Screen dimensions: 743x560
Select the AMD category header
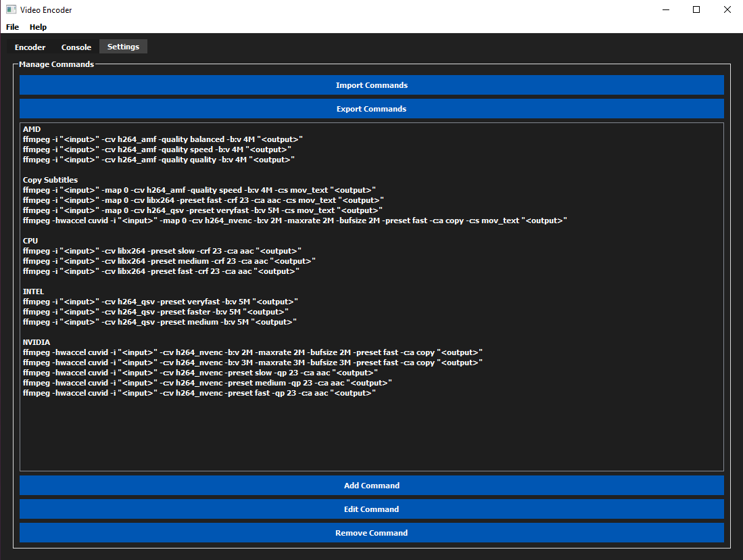[x=32, y=129]
